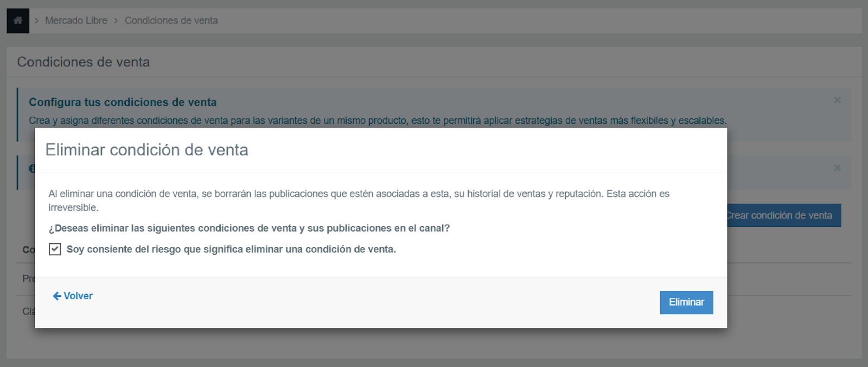
Task: Click the Condiciones de venta page heading
Action: 84,62
